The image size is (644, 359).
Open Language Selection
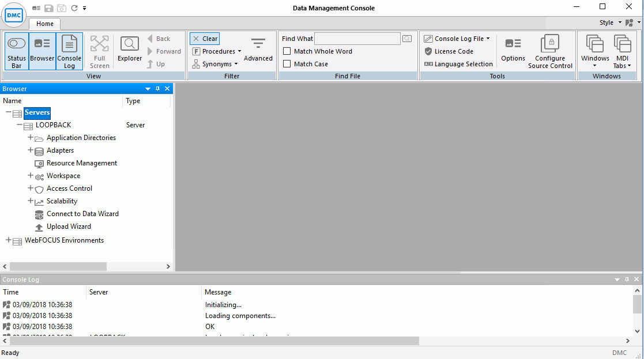click(458, 64)
